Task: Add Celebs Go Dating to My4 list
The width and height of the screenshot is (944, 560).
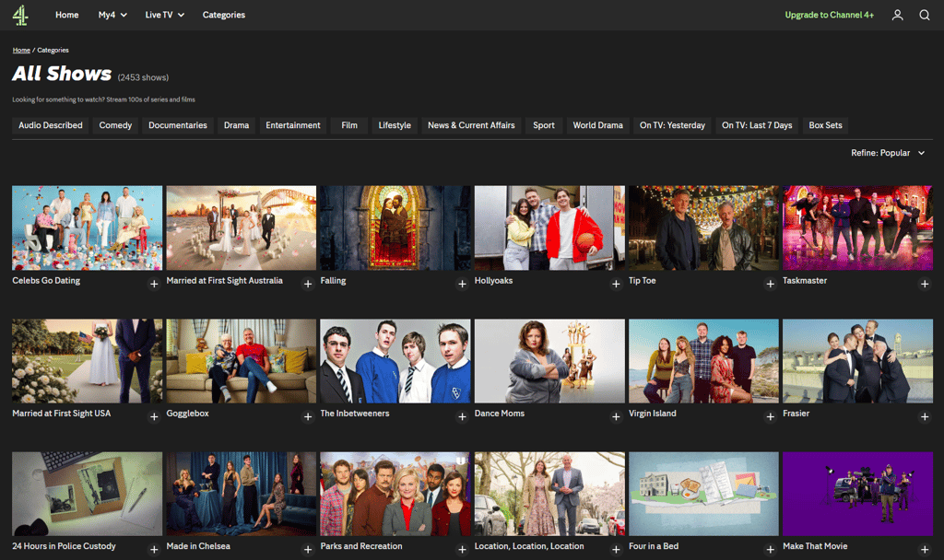Action: coord(154,284)
